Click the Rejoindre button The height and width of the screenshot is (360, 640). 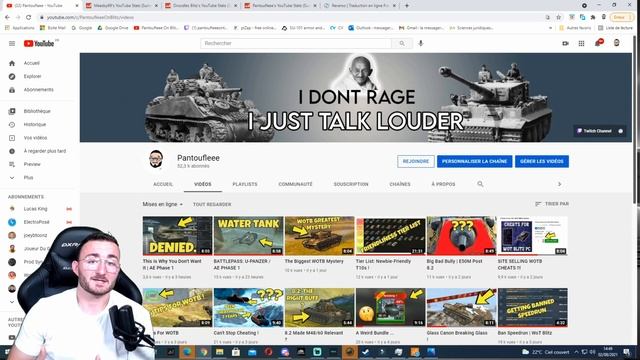click(x=416, y=161)
